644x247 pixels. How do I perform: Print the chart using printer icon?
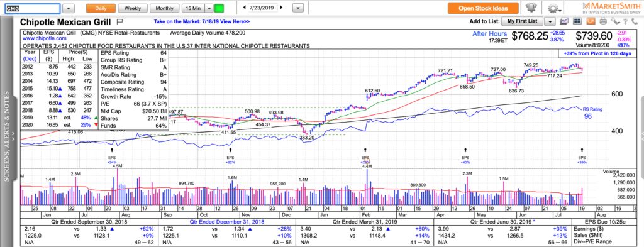[x=602, y=21]
